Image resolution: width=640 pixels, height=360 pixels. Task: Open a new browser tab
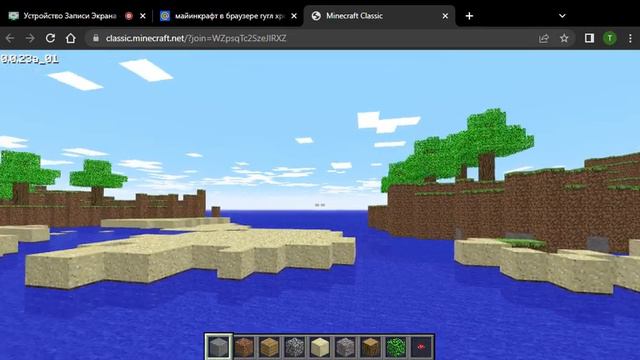(469, 16)
